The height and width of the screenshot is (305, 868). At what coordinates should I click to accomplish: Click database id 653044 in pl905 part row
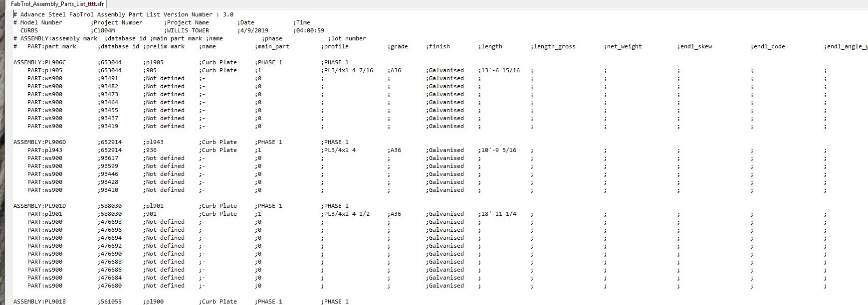[111, 70]
